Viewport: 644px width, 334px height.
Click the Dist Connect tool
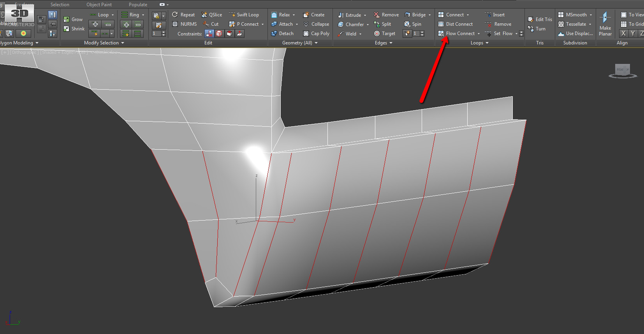[455, 24]
